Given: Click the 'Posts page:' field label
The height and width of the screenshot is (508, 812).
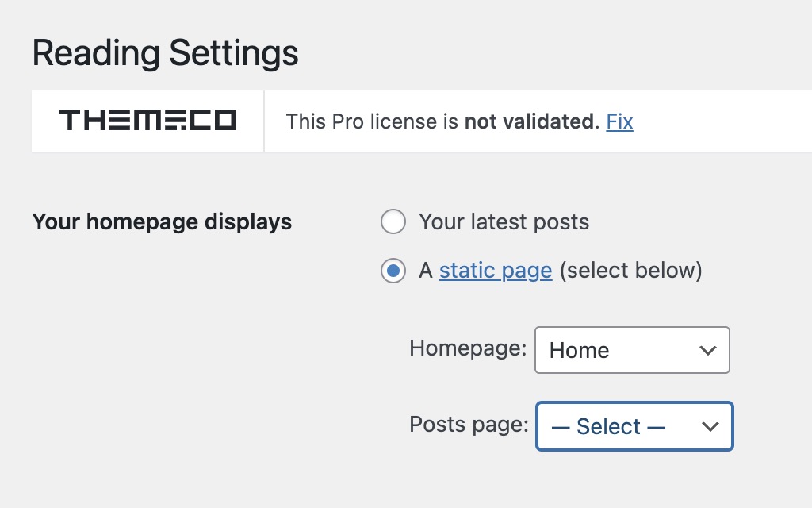Looking at the screenshot, I should [x=469, y=425].
